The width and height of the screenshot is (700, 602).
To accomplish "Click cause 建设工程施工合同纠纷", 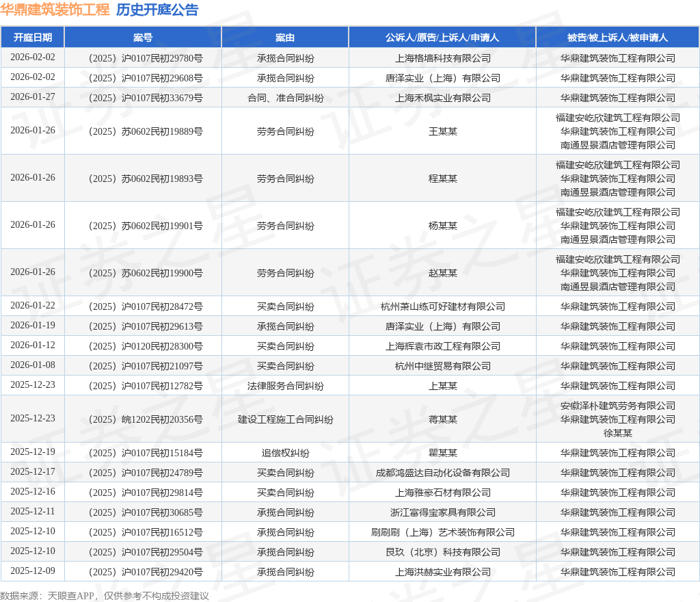I will (285, 420).
